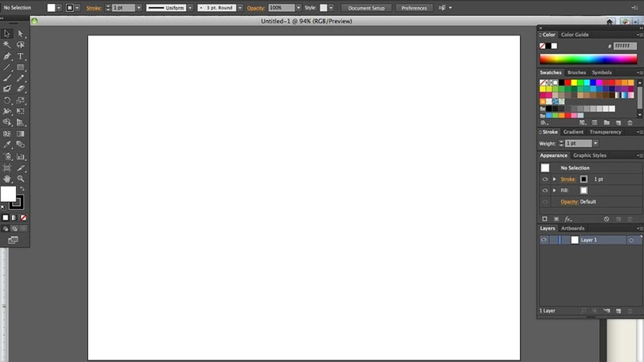Click the hex color value field
Screen dimensions: 644x362
(x=625, y=46)
